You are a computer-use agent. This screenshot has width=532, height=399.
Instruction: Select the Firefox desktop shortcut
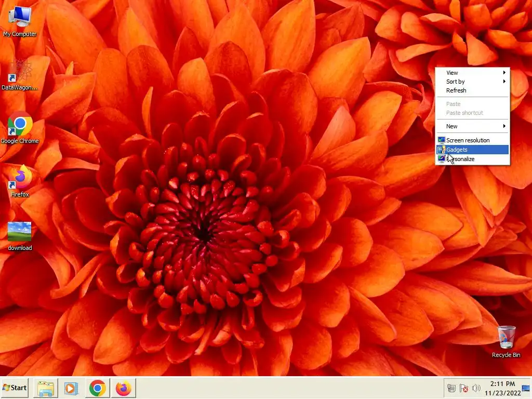coord(20,181)
